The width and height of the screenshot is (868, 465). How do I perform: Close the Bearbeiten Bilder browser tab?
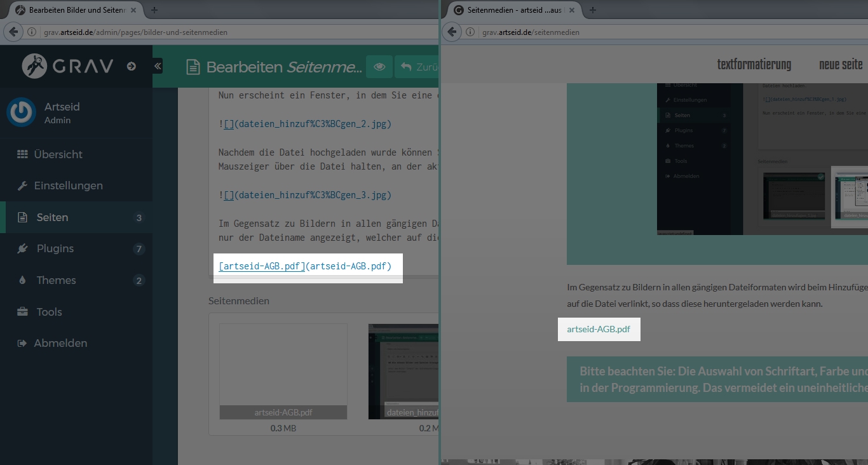133,10
